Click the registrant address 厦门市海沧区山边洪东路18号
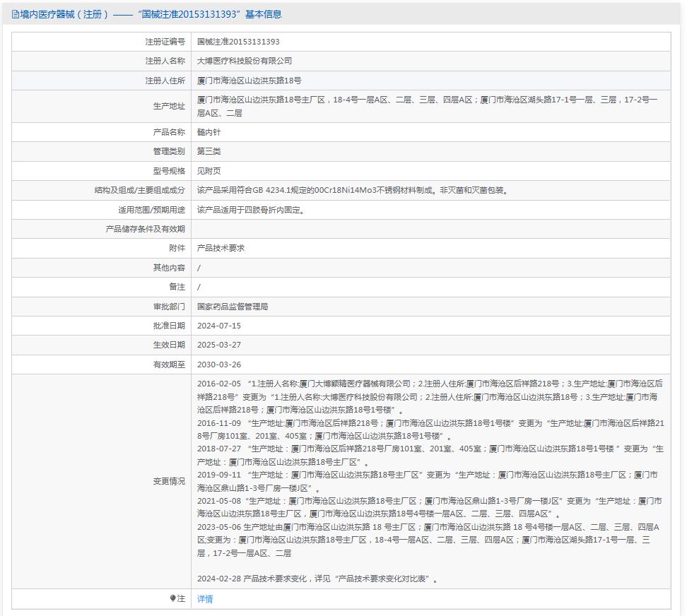This screenshot has width=687, height=616. (x=249, y=81)
